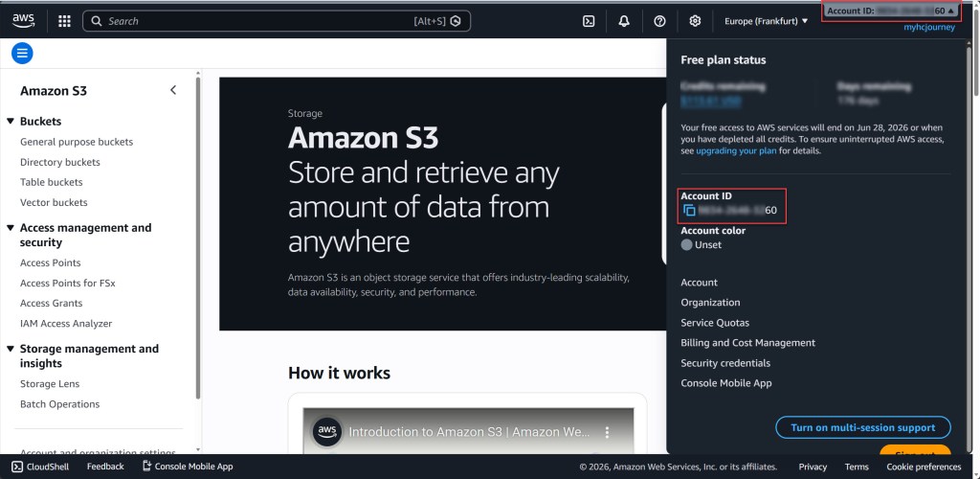Open the notifications bell
Viewport: 980px width, 479px height.
pyautogui.click(x=624, y=21)
